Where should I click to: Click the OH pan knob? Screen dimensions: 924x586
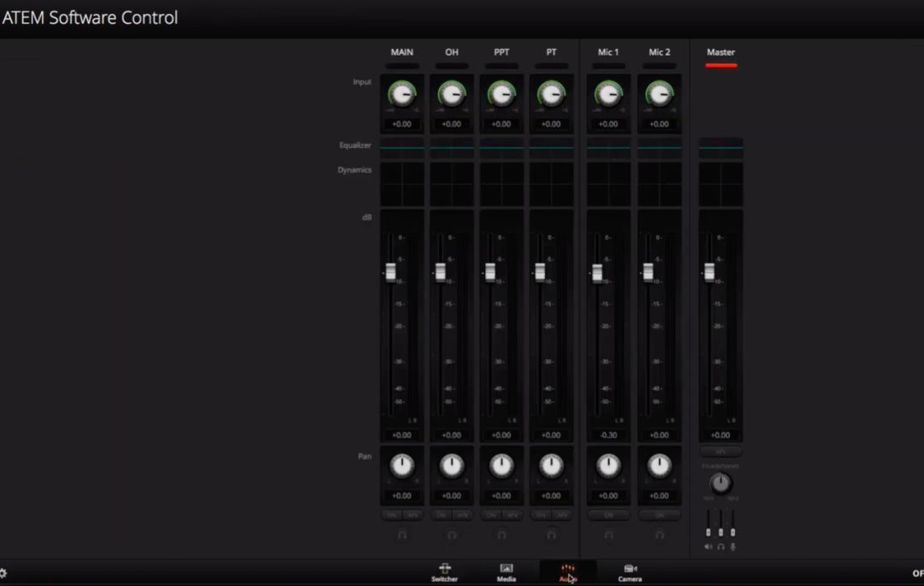452,465
